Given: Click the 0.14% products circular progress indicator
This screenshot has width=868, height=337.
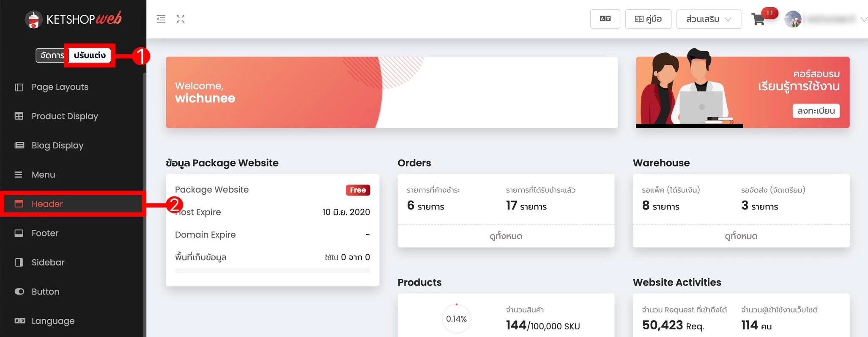Looking at the screenshot, I should [456, 319].
